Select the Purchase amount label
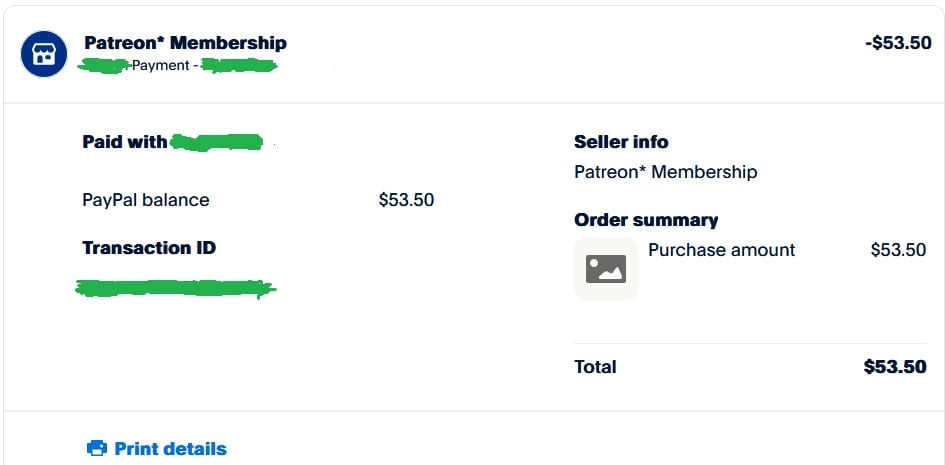Screen dimensions: 945x465 tap(721, 249)
